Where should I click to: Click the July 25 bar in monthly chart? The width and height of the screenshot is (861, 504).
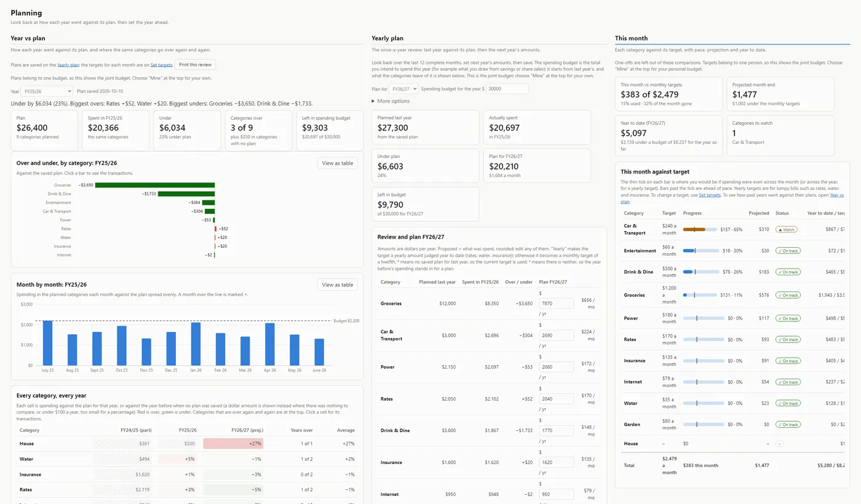pyautogui.click(x=47, y=343)
